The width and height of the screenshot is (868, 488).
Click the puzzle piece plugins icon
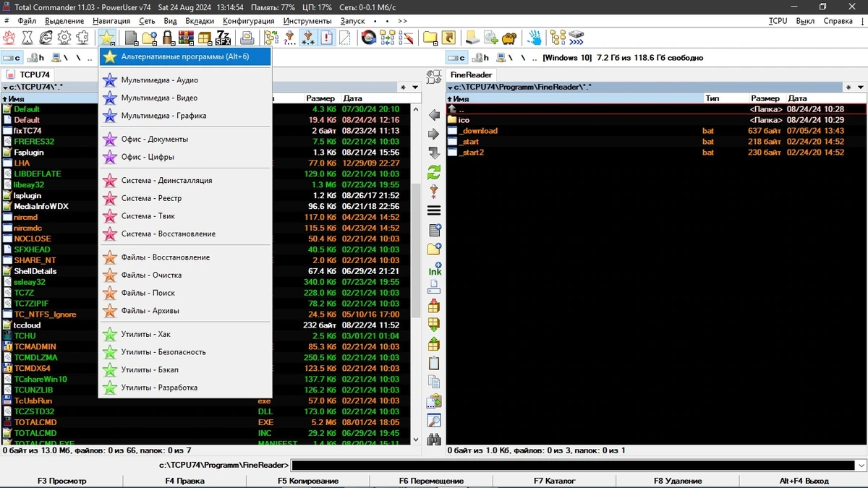click(x=82, y=37)
